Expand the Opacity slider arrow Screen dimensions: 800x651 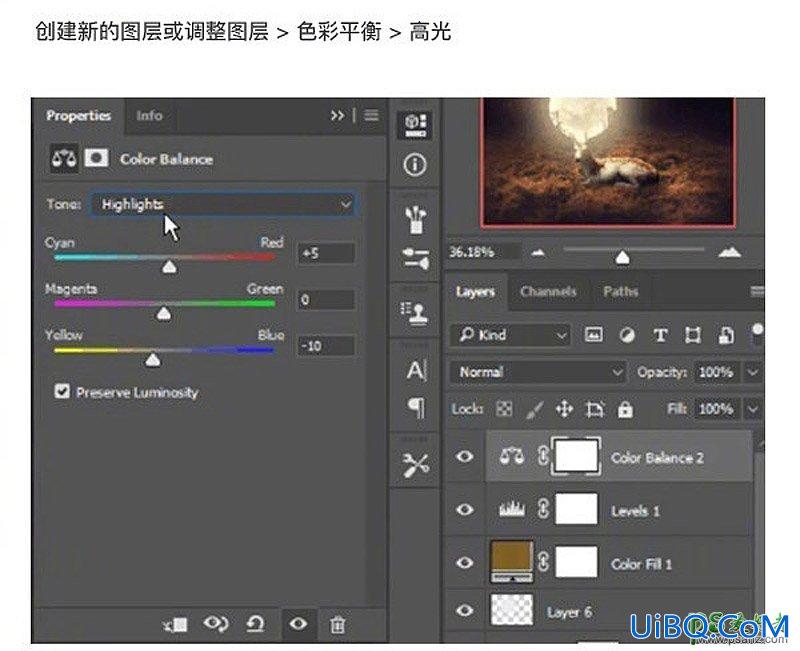(753, 372)
